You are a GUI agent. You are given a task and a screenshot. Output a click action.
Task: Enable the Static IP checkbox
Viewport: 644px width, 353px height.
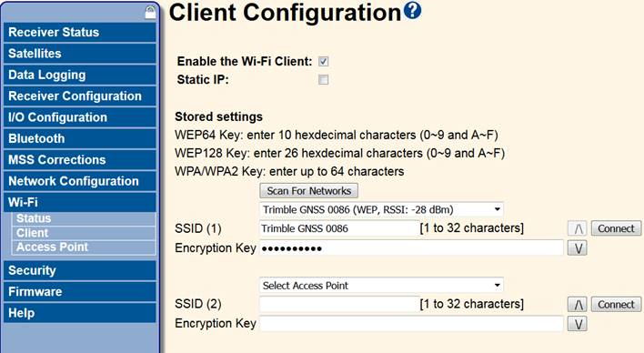pos(324,79)
